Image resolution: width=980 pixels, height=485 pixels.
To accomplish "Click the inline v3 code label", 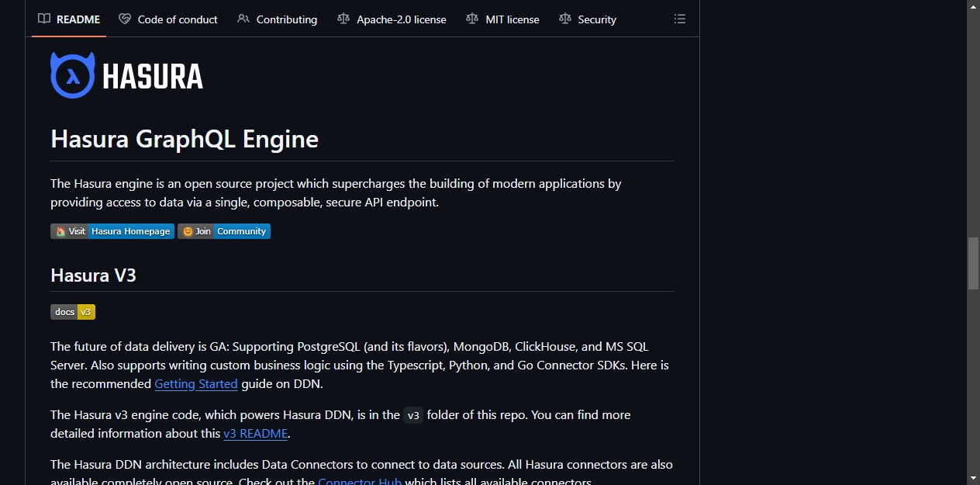I will (x=414, y=415).
